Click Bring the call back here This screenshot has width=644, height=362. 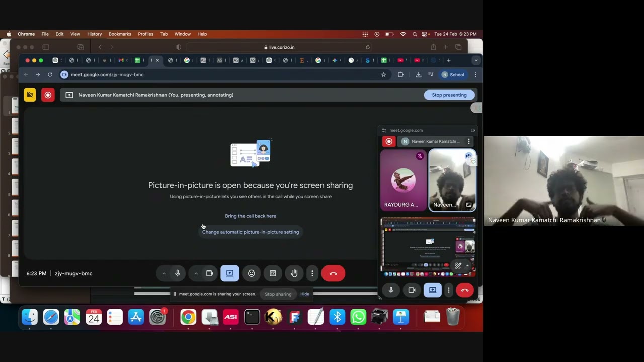[x=251, y=216]
